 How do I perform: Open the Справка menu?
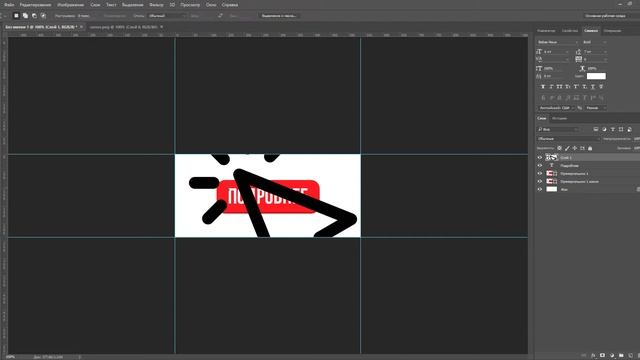coord(230,5)
